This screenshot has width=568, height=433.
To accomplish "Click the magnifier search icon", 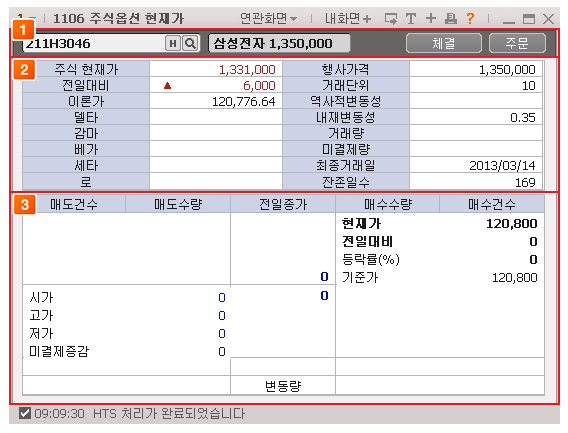I will pyautogui.click(x=190, y=44).
